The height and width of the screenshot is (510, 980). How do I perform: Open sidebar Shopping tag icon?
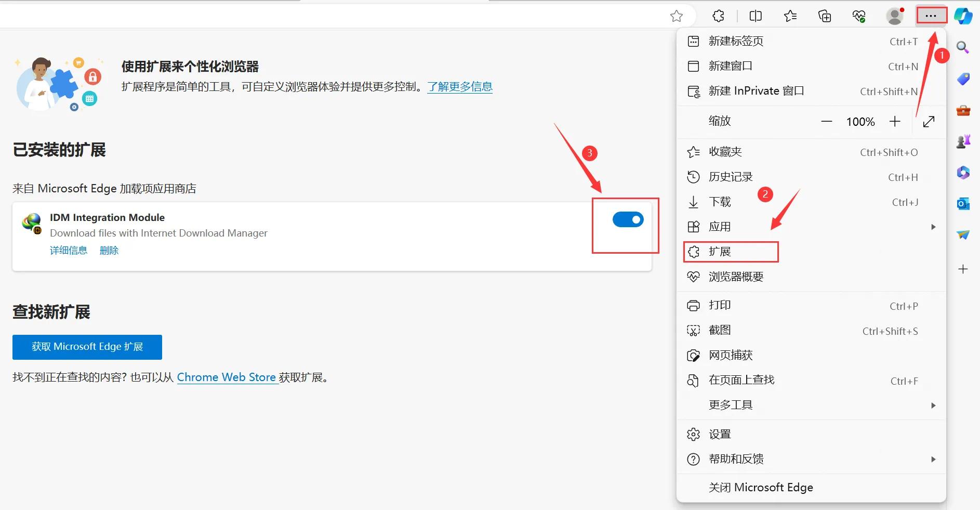pyautogui.click(x=963, y=79)
